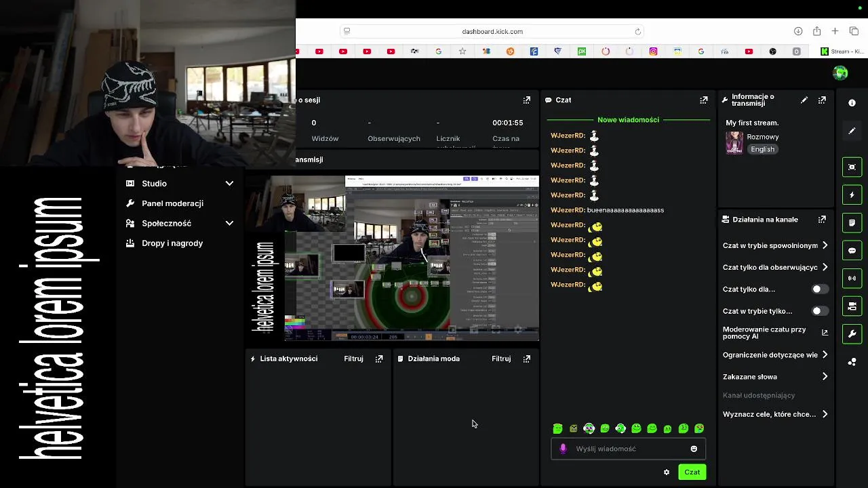This screenshot has width=868, height=488.
Task: Switch to the Stream - Ki... browser tab
Action: coord(842,52)
